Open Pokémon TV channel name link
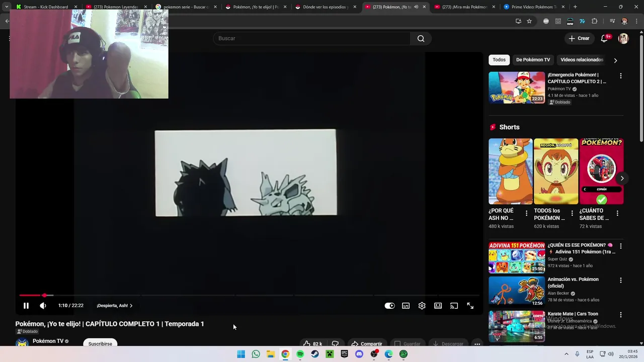The image size is (644, 362). pos(48,341)
